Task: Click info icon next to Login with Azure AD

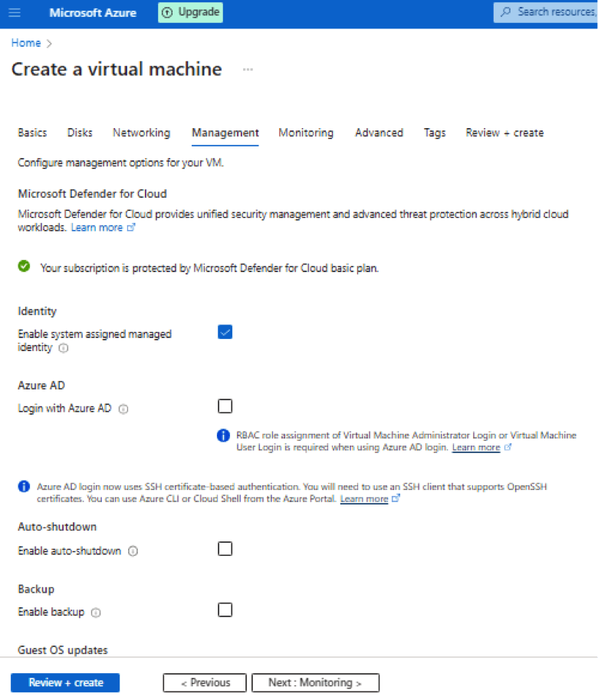Action: pos(123,409)
